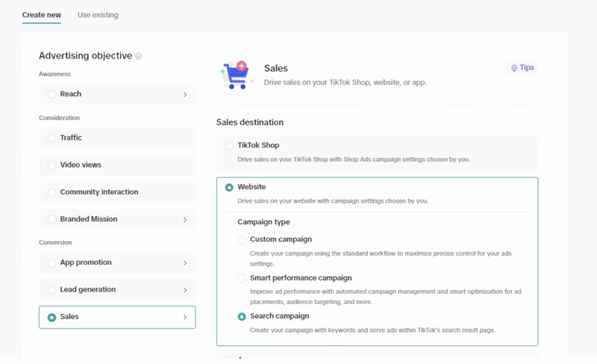597x364 pixels.
Task: Expand the Lead generation row chevron
Action: [185, 290]
